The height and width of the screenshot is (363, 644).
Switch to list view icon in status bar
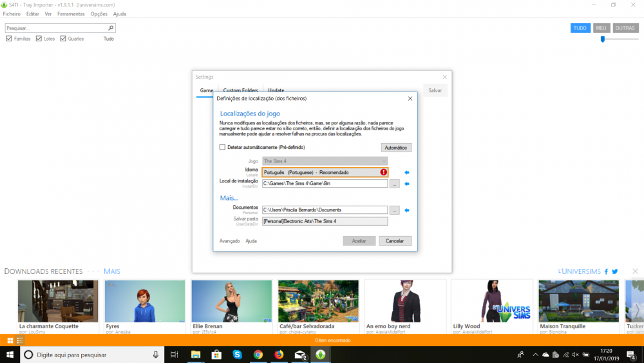click(x=20, y=340)
